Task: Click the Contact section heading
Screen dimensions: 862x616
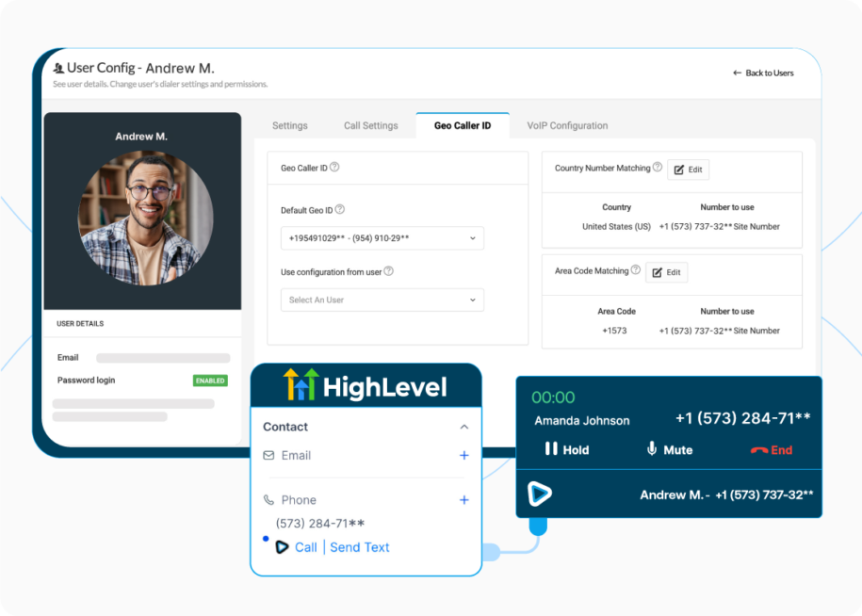Action: click(x=285, y=427)
